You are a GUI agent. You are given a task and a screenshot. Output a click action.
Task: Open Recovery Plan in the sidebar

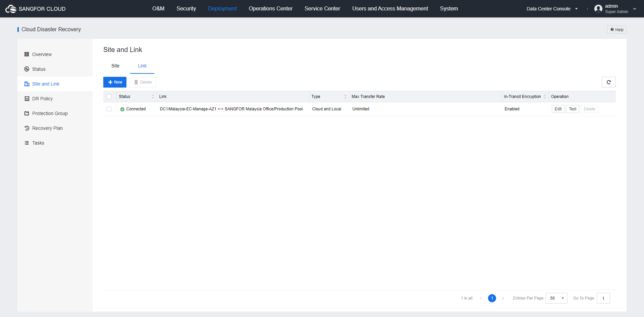(x=55, y=128)
